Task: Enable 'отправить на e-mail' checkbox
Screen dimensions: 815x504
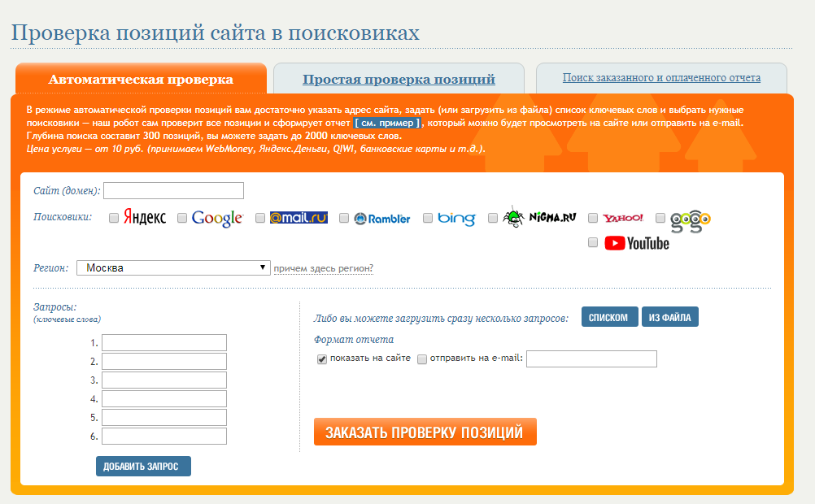Action: [422, 359]
